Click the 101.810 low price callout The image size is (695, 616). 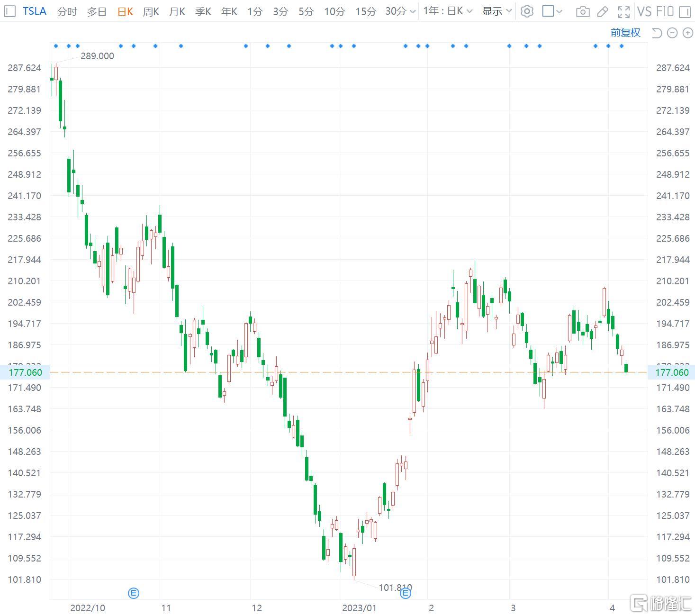pos(395,588)
